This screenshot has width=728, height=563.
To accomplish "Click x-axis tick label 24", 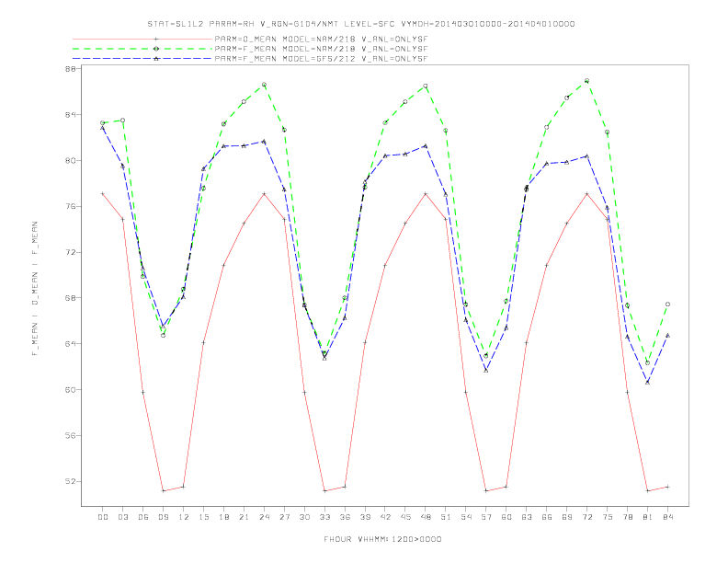I will coord(264,517).
